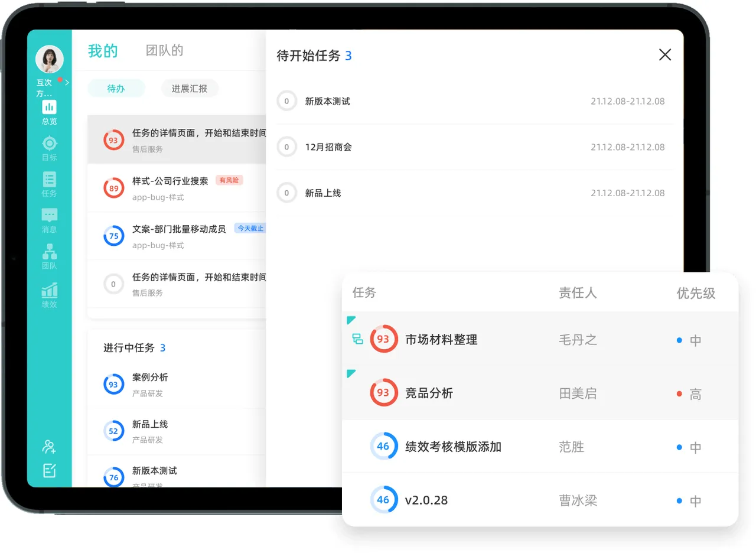Click the 今天截止 due-today tag

(x=250, y=228)
